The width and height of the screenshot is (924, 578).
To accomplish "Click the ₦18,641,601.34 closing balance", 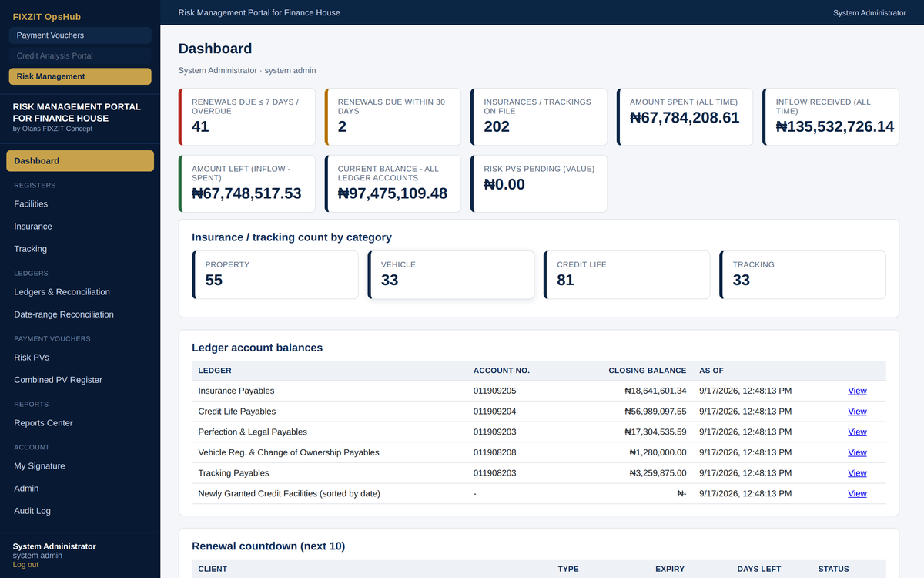I will pyautogui.click(x=655, y=391).
